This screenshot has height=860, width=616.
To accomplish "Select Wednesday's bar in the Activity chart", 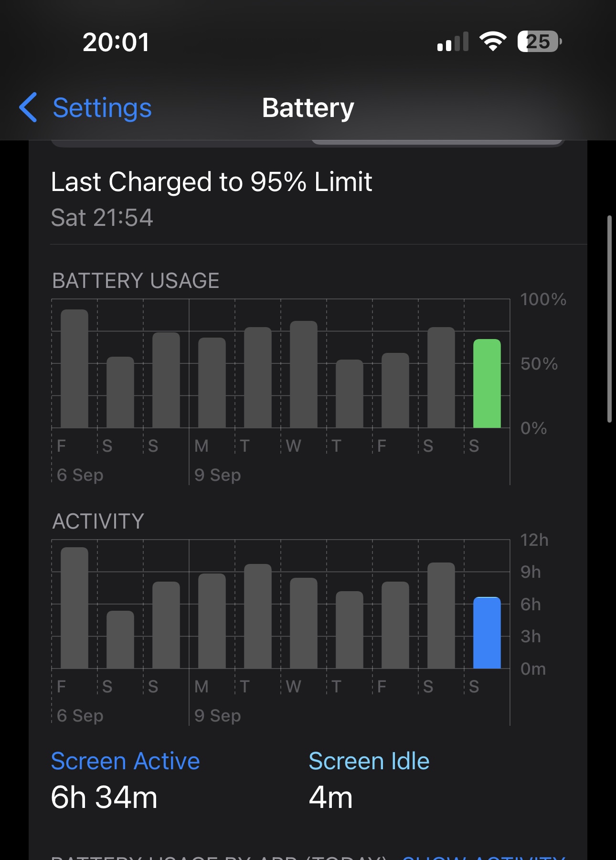I will [x=304, y=623].
